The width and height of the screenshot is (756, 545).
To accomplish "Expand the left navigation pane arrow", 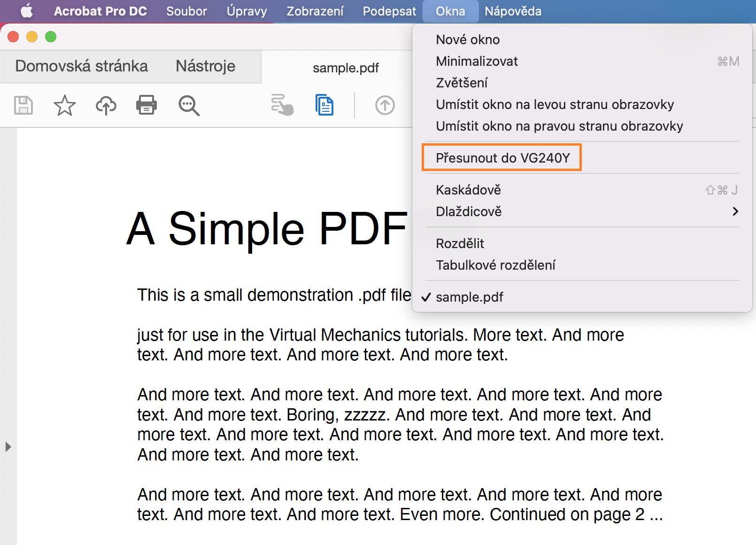I will [x=8, y=446].
